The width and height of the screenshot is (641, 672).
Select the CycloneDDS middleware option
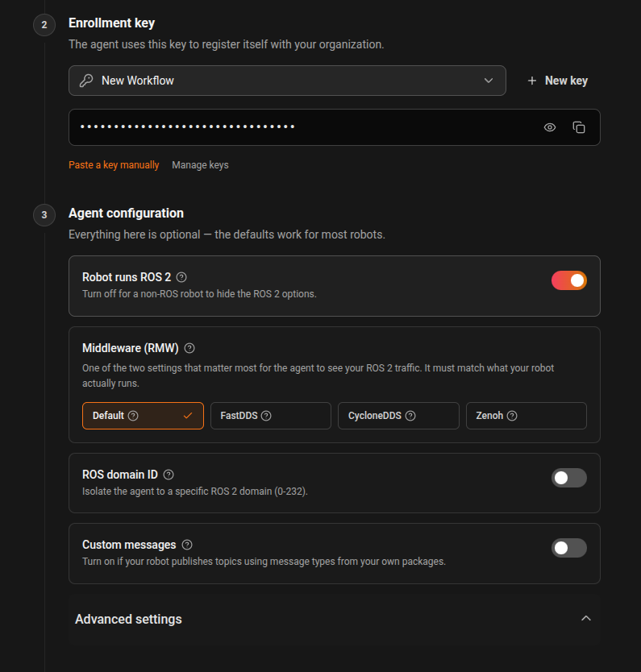[x=398, y=416]
